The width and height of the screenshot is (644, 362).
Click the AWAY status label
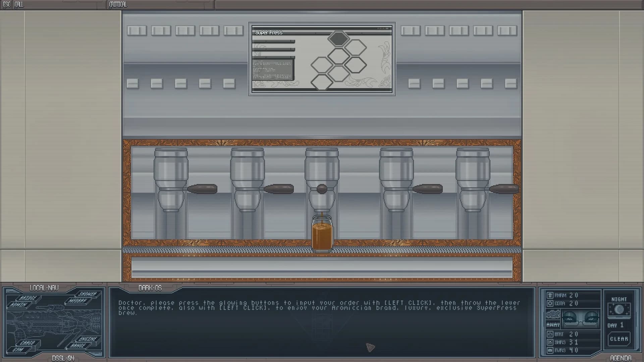coord(553,324)
